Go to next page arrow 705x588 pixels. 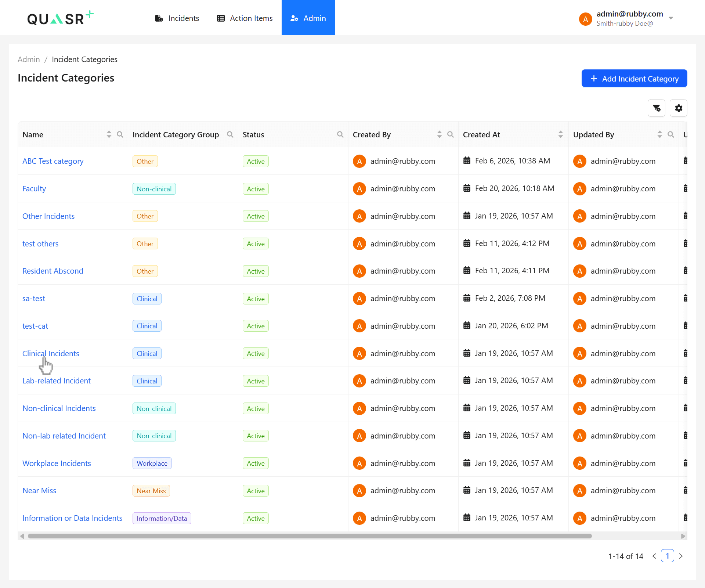click(x=681, y=556)
